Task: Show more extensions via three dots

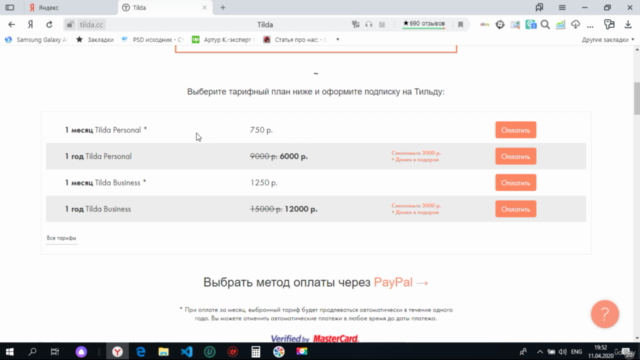Action: (x=590, y=26)
